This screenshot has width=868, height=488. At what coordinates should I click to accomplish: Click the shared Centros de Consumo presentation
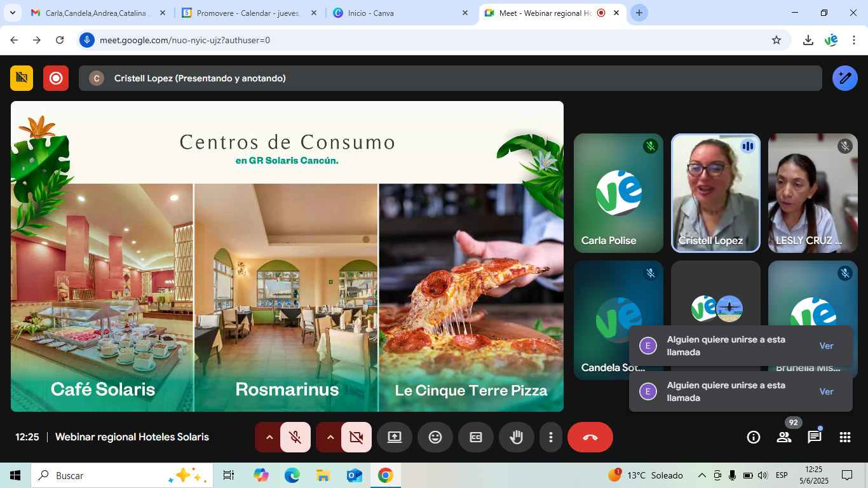287,256
